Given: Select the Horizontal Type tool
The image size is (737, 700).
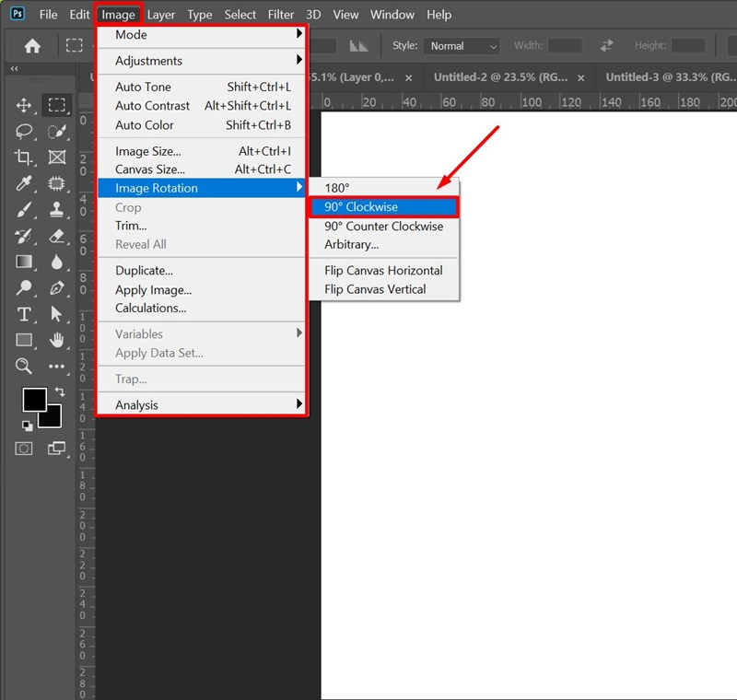Looking at the screenshot, I should click(x=24, y=314).
